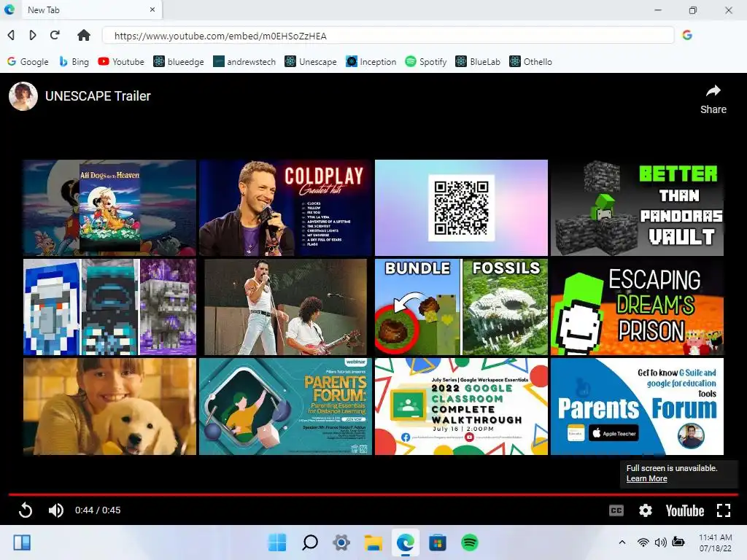This screenshot has height=560, width=747.
Task: Open the 2022 Google Classroom Walkthrough thumbnail
Action: (x=461, y=407)
